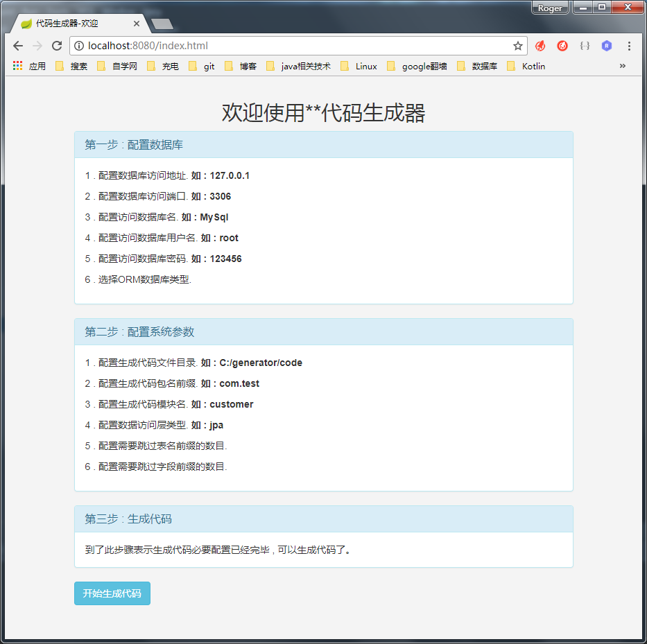Open a new tab
The image size is (647, 644).
pyautogui.click(x=162, y=24)
